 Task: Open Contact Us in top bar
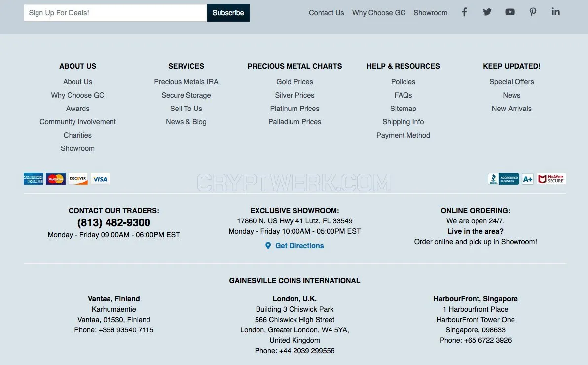pos(326,13)
